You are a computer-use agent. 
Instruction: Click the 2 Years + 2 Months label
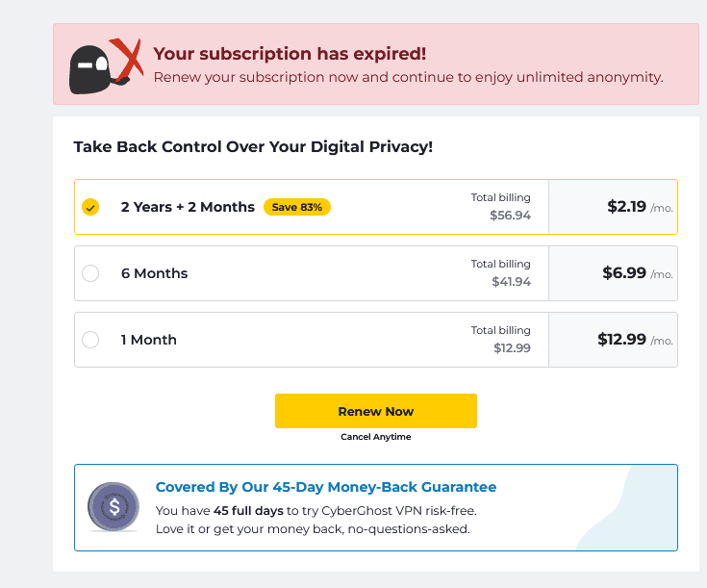pyautogui.click(x=188, y=207)
